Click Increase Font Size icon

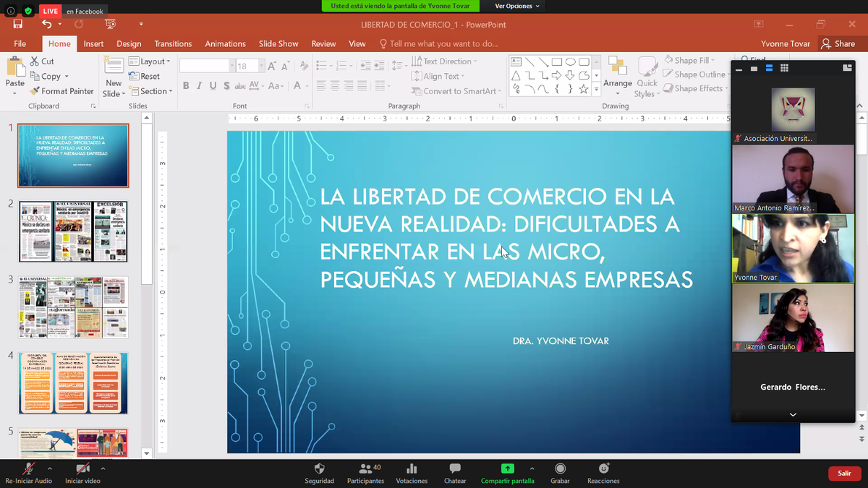pos(272,66)
